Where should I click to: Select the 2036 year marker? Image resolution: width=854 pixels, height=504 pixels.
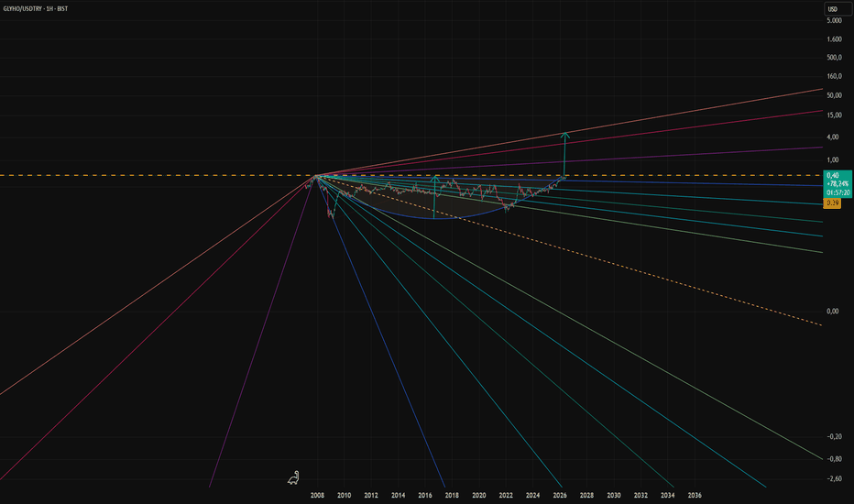(695, 495)
